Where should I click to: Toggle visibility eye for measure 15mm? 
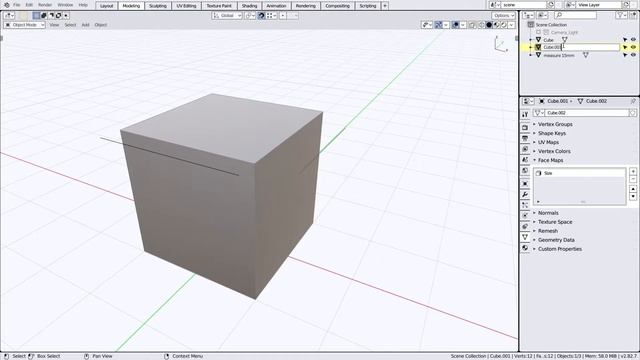coord(633,55)
